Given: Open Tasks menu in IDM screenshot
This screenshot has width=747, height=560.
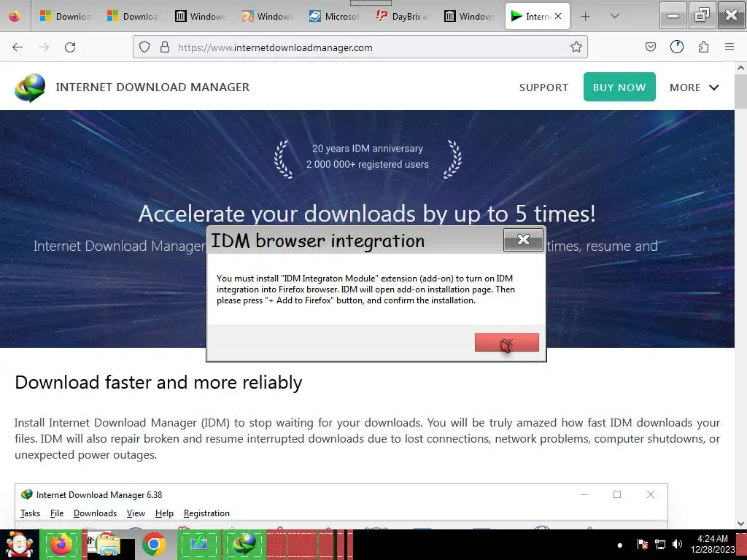Looking at the screenshot, I should 30,513.
